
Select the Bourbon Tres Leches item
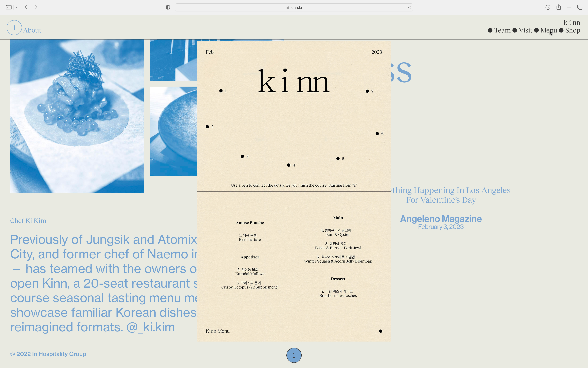point(338,293)
